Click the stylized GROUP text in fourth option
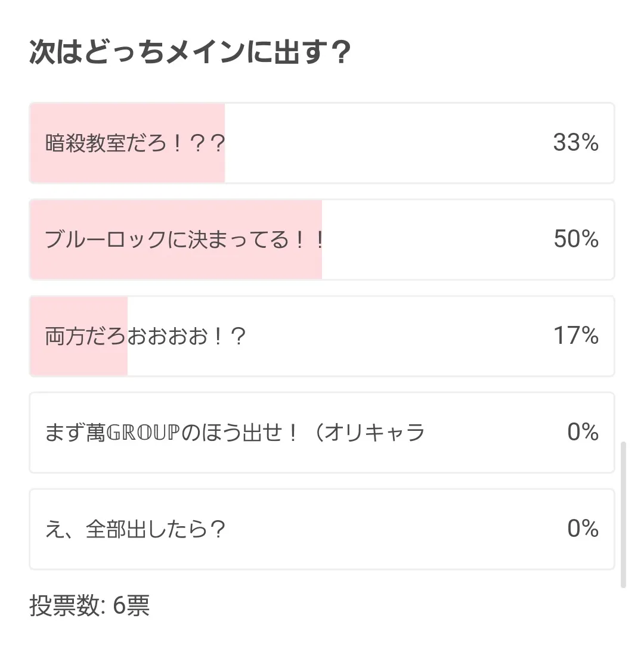644x668 pixels. coord(143,433)
